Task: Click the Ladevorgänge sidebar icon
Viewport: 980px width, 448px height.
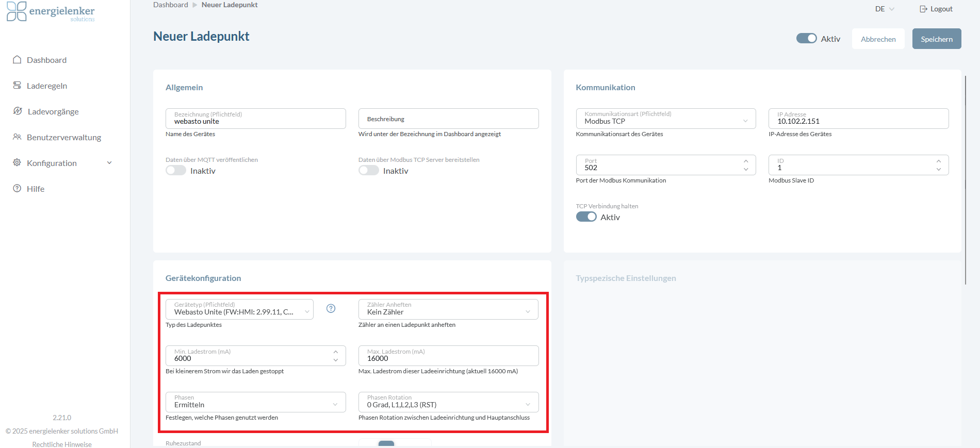Action: tap(18, 111)
